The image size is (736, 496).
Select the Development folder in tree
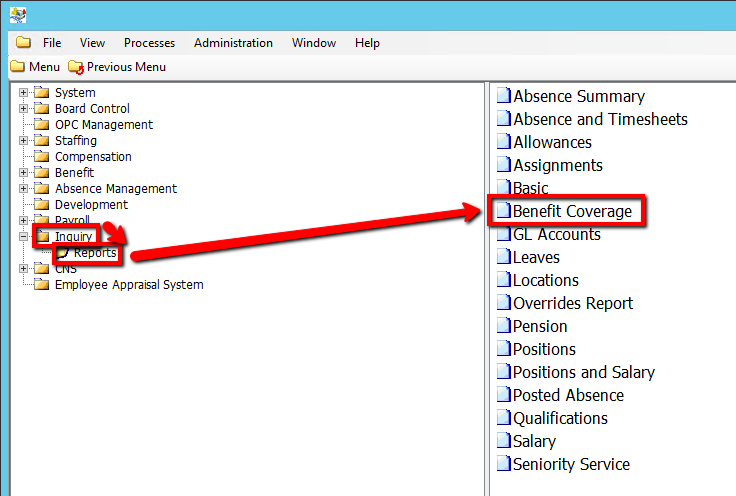point(91,205)
